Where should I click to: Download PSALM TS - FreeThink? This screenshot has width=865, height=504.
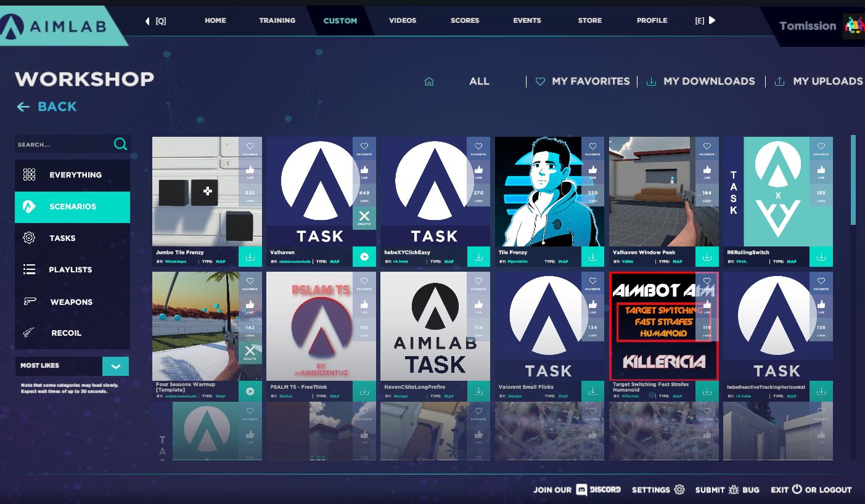(364, 391)
